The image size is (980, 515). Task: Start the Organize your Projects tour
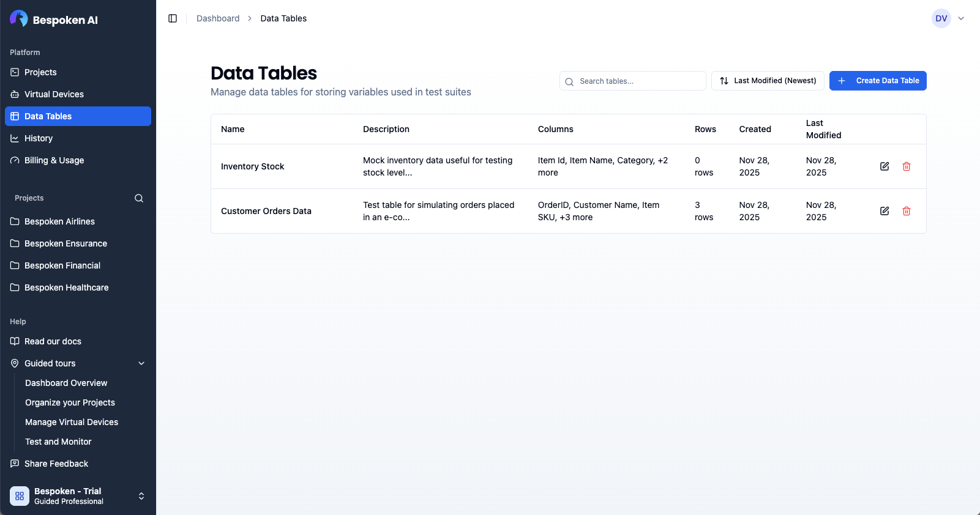tap(70, 402)
